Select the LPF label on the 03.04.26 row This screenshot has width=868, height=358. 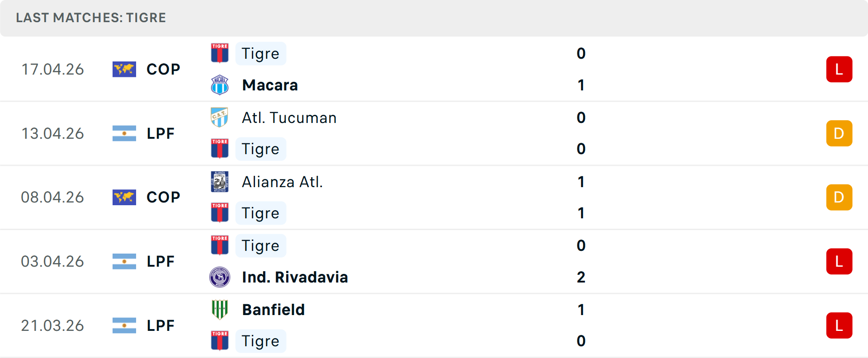pos(160,261)
